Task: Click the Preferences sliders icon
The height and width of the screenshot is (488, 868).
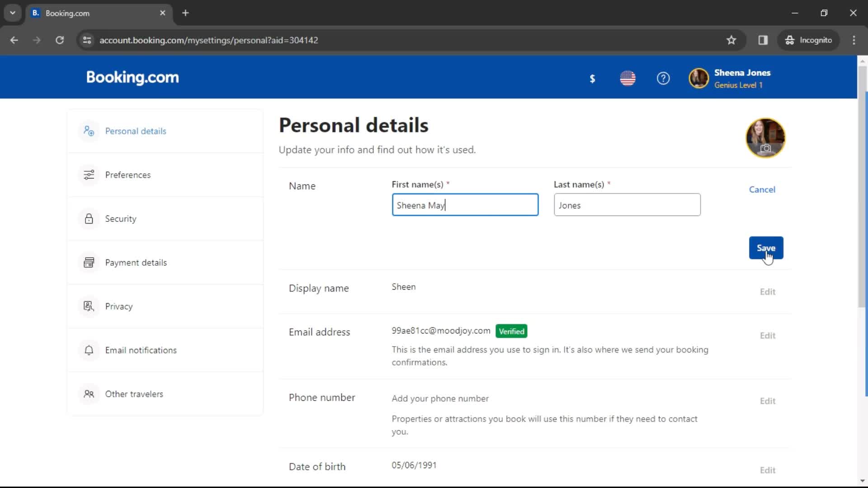Action: [x=89, y=175]
